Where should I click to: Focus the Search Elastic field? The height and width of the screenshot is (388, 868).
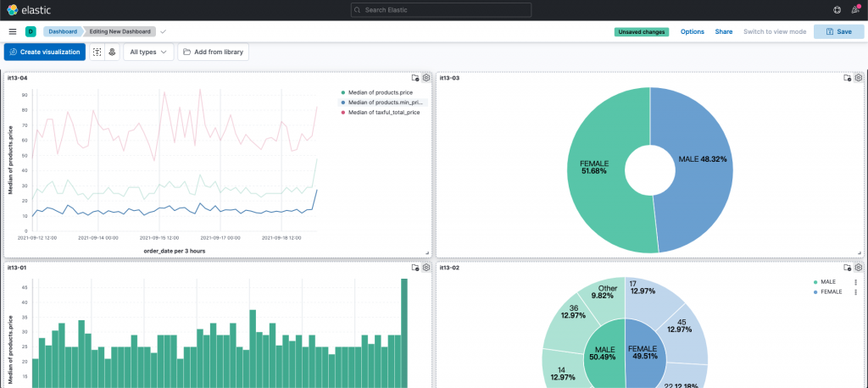[441, 10]
